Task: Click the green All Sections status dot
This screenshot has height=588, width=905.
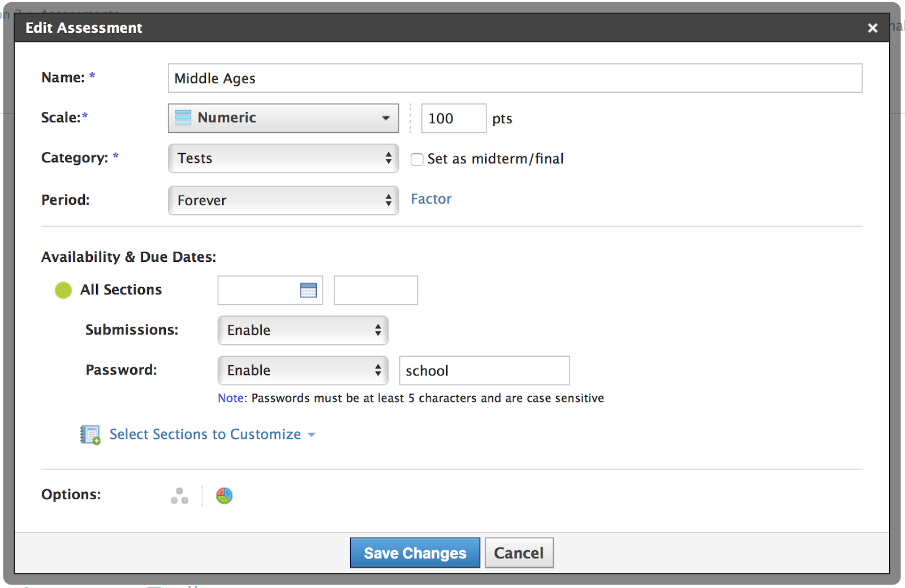Action: pyautogui.click(x=63, y=290)
